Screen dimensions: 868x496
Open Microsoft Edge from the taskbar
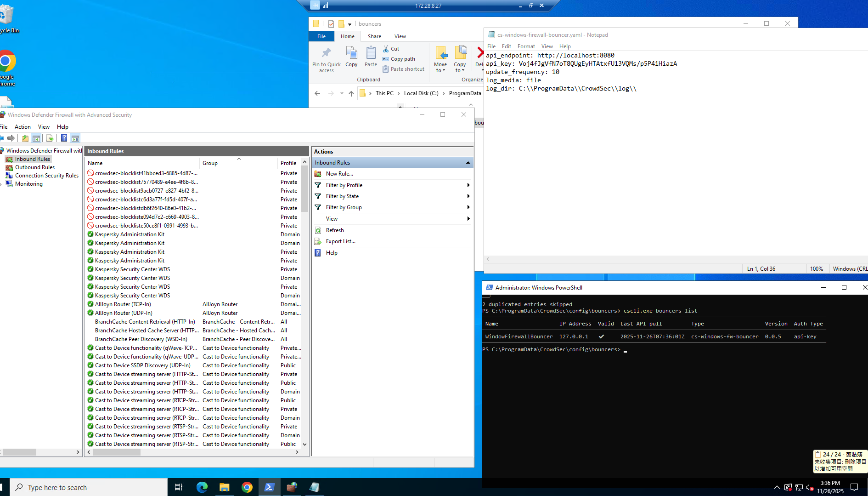202,487
